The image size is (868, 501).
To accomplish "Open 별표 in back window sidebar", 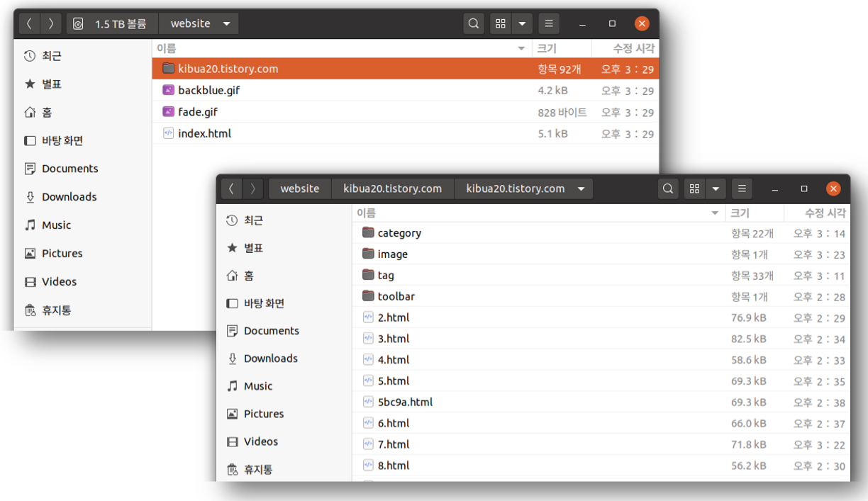I will 83,84.
